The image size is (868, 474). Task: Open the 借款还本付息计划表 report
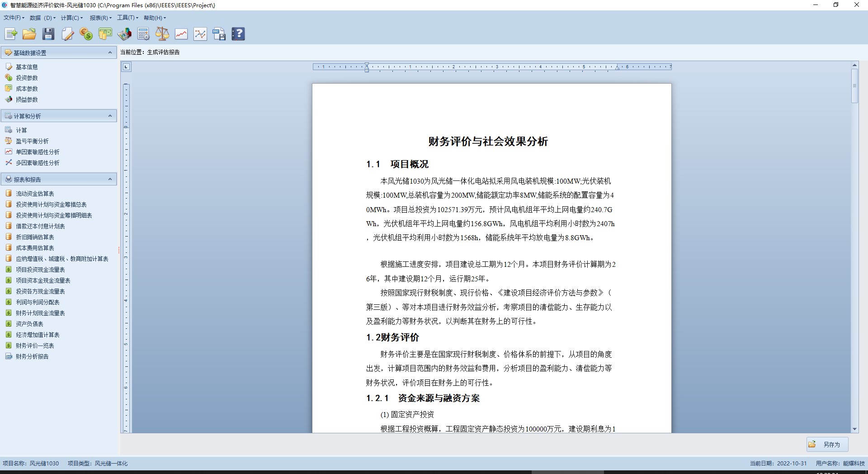click(40, 226)
